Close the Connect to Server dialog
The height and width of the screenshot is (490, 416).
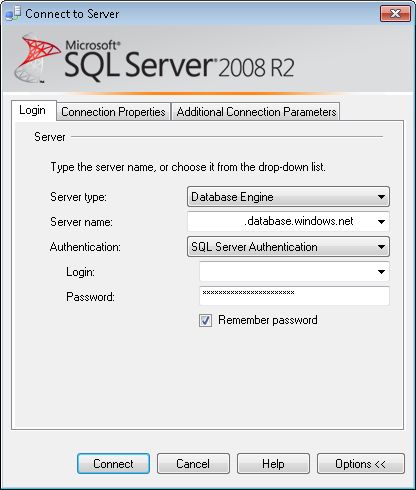click(395, 14)
